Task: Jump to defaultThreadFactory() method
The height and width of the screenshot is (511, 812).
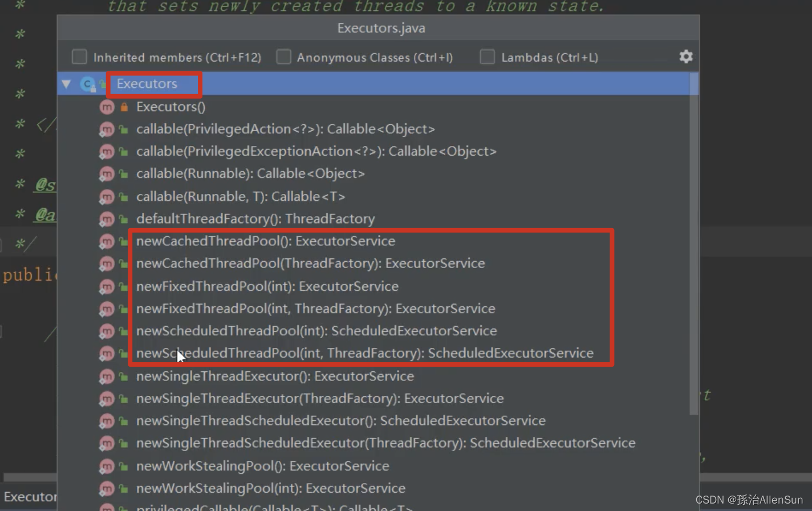Action: tap(255, 218)
